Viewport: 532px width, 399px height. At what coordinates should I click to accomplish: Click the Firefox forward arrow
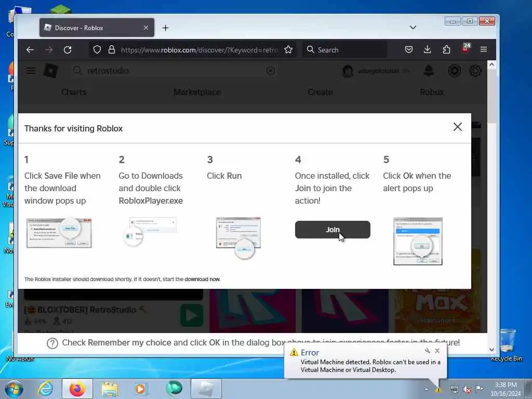(49, 50)
